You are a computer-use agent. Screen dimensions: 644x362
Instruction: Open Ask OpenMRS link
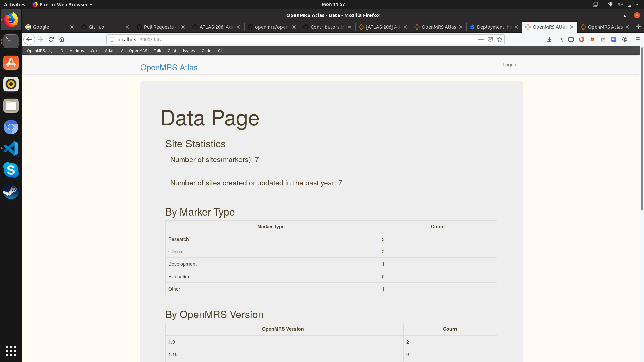[134, 51]
